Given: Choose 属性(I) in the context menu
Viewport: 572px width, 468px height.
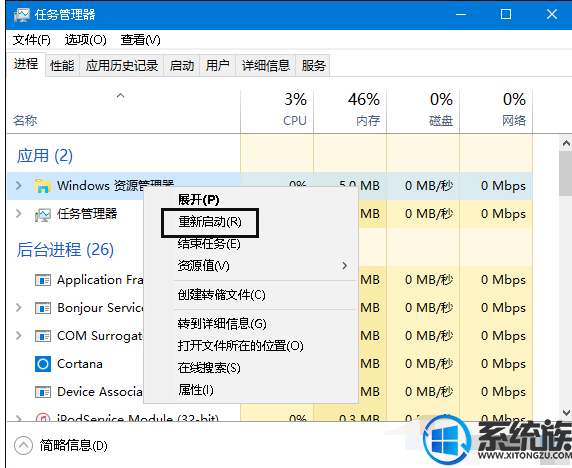Looking at the screenshot, I should click(251, 390).
